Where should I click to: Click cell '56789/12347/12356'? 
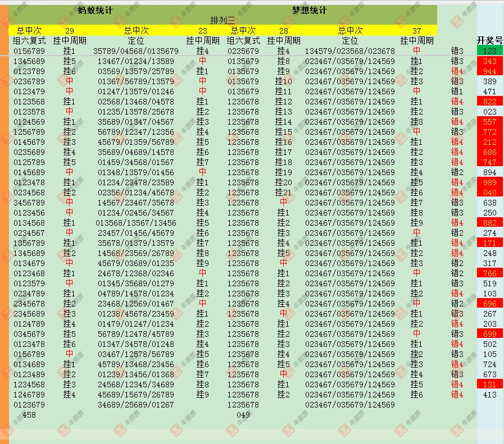point(135,132)
